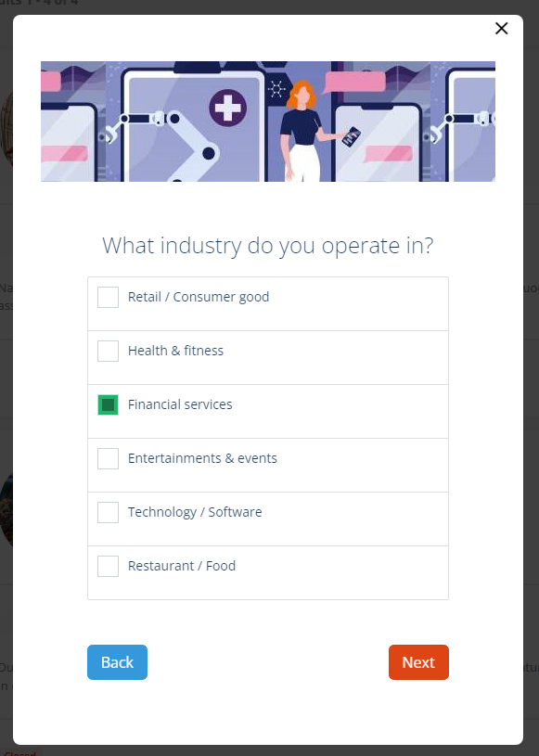Click the 'Restaurant / Food' label text

click(182, 566)
